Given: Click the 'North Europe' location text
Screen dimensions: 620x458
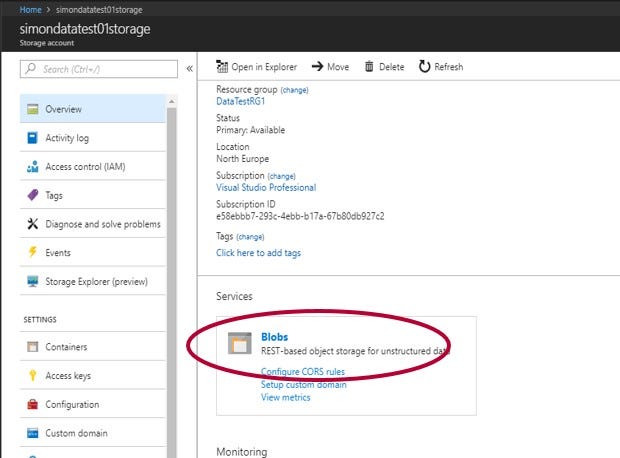Looking at the screenshot, I should pyautogui.click(x=242, y=159).
